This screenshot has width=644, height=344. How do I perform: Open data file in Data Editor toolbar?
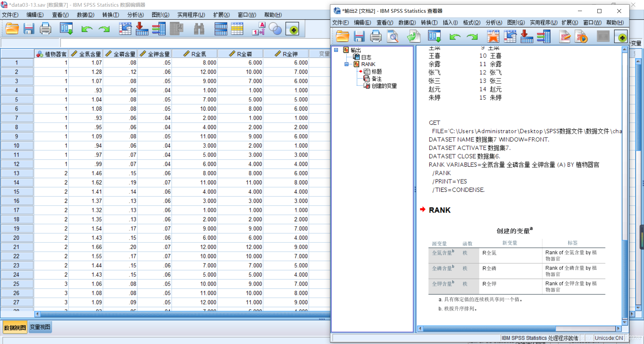coord(12,29)
